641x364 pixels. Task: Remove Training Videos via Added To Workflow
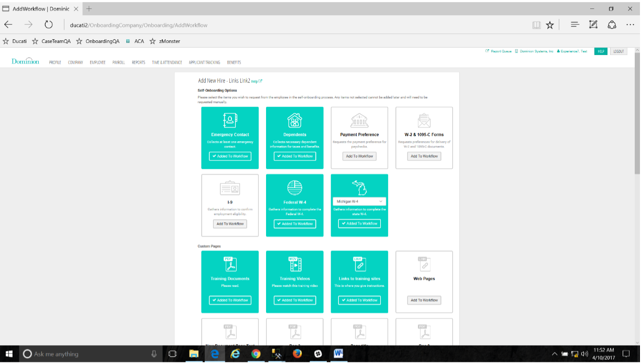point(295,300)
